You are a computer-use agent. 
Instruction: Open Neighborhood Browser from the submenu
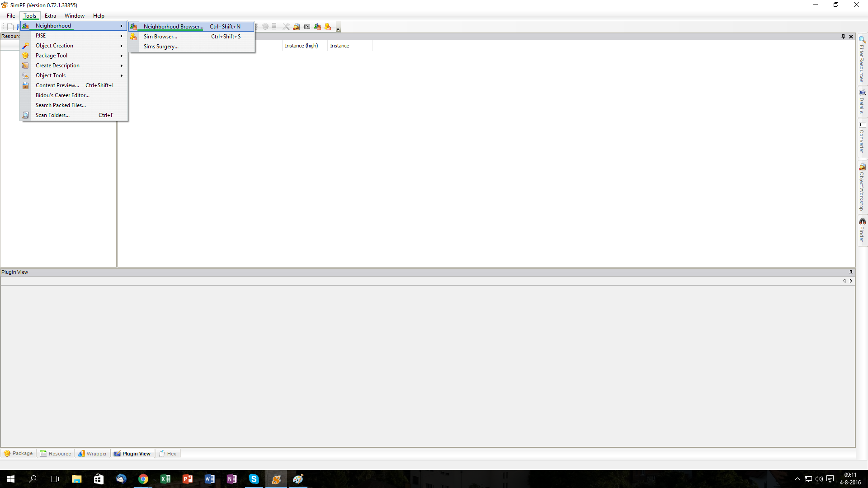[173, 27]
